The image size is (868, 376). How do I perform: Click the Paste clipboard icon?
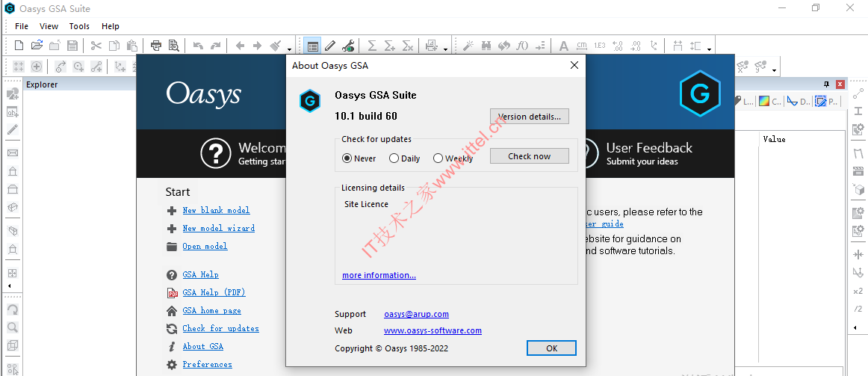coord(131,46)
